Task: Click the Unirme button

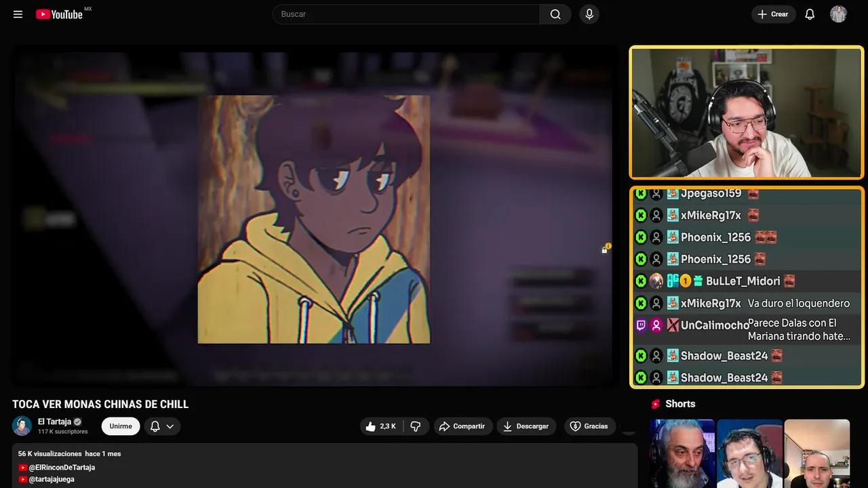Action: [121, 426]
